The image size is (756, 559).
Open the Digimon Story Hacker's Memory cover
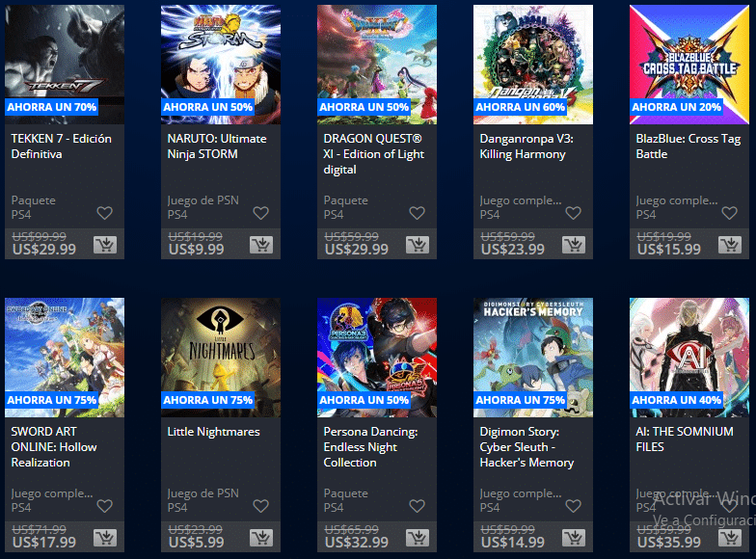(x=533, y=358)
